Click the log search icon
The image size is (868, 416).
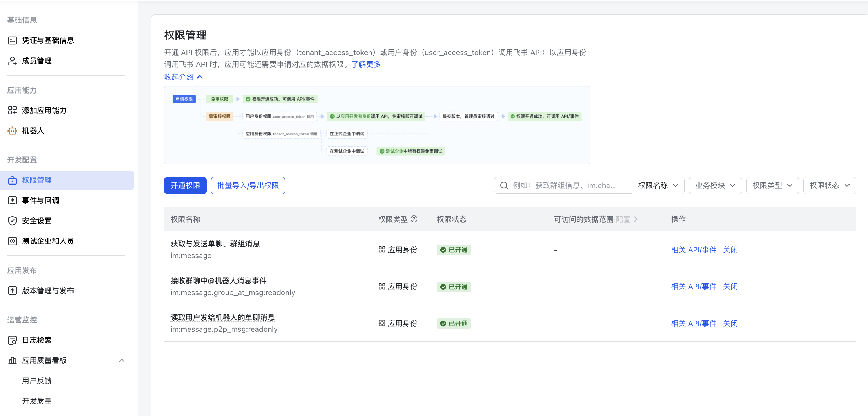pyautogui.click(x=12, y=340)
